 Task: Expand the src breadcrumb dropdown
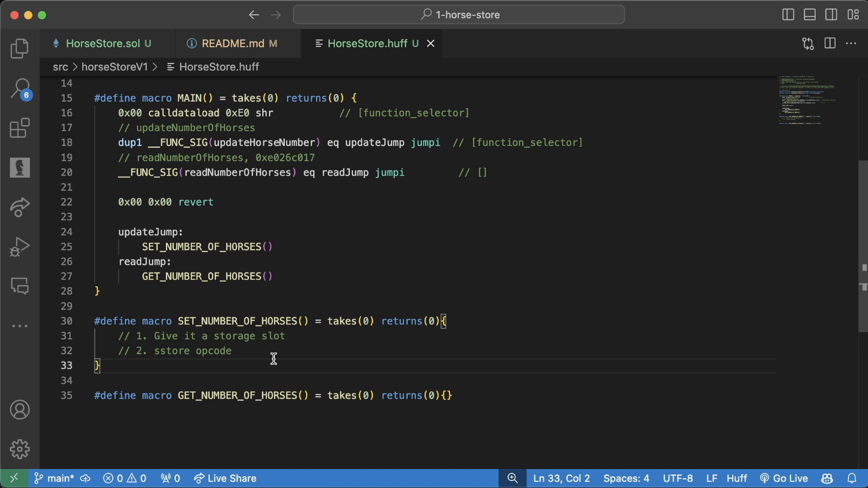(61, 67)
